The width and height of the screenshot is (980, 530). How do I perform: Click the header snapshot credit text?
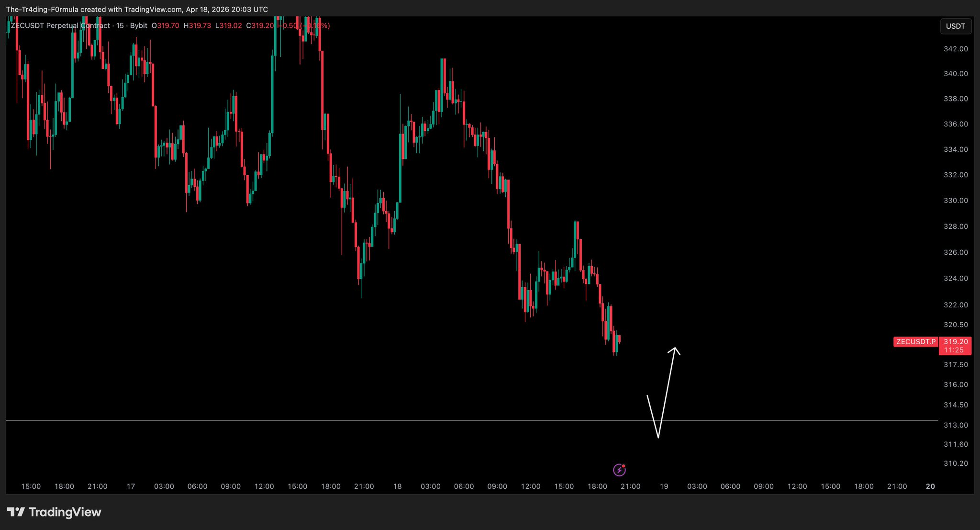(x=137, y=10)
